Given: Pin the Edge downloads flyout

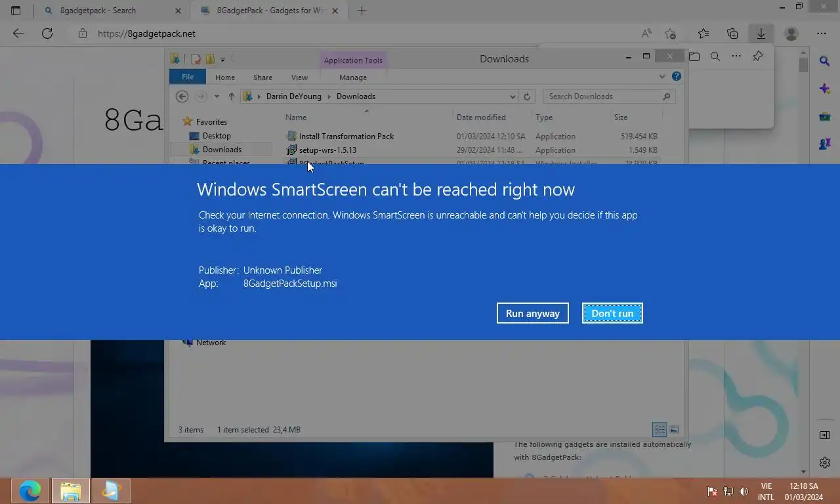Looking at the screenshot, I should click(x=757, y=56).
